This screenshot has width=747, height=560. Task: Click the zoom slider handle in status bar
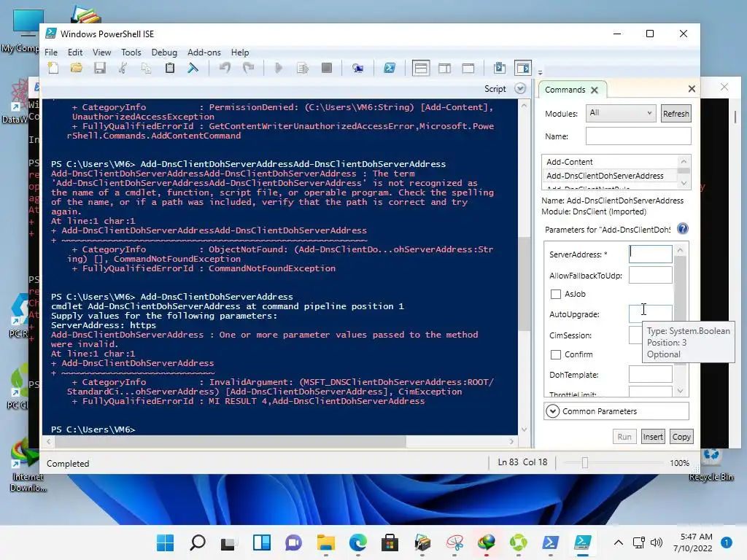pyautogui.click(x=585, y=463)
